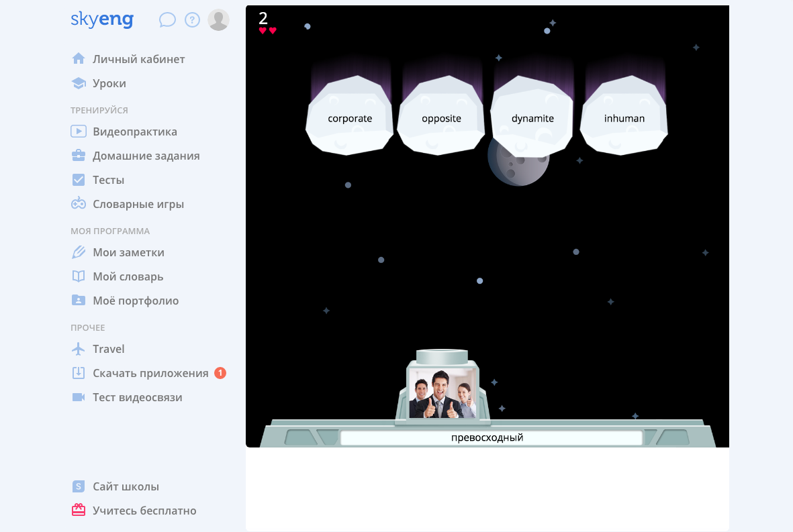Image resolution: width=793 pixels, height=532 pixels.
Task: Click the thumbs-up businessmen picture
Action: point(442,393)
